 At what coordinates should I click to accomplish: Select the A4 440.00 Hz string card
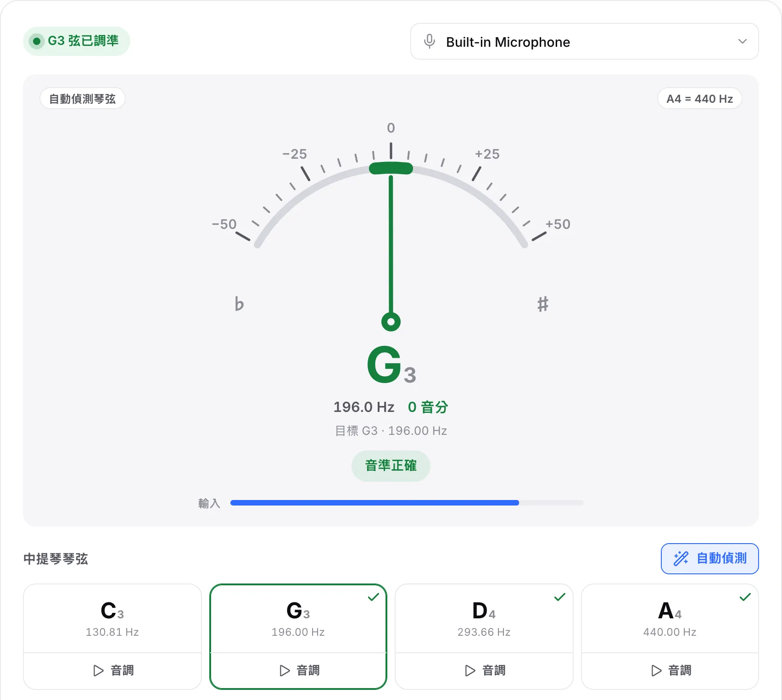point(670,618)
